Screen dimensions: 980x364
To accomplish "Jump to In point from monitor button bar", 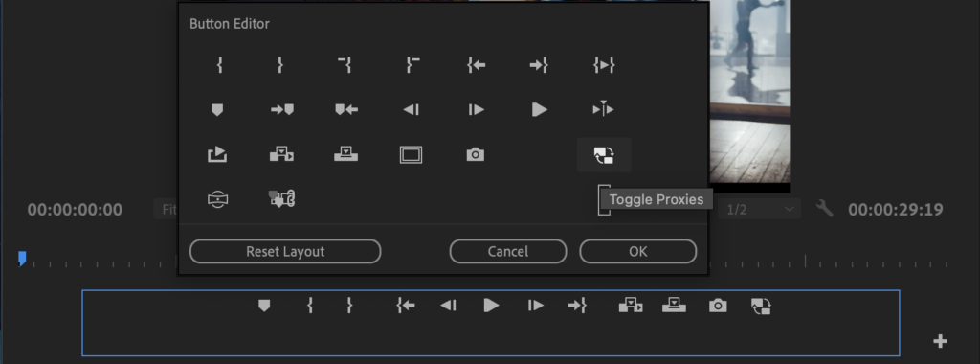I will [406, 306].
